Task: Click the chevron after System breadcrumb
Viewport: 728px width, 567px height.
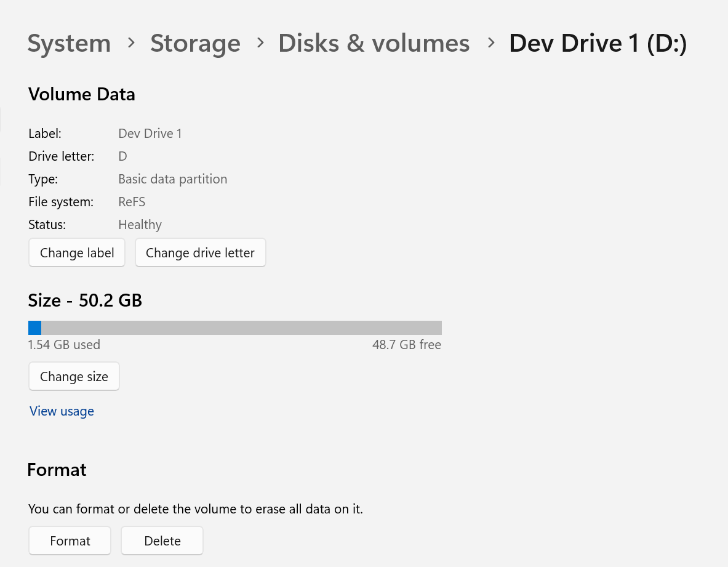Action: coord(130,43)
